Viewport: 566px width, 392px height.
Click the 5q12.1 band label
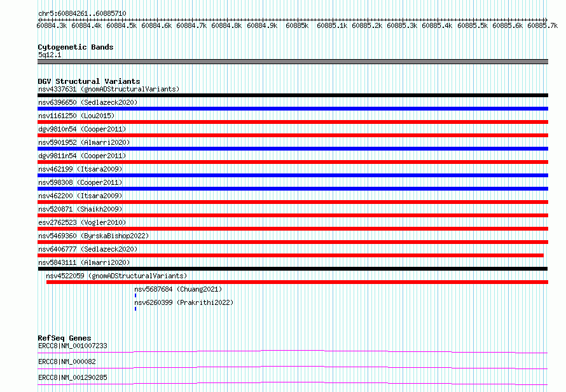point(50,55)
